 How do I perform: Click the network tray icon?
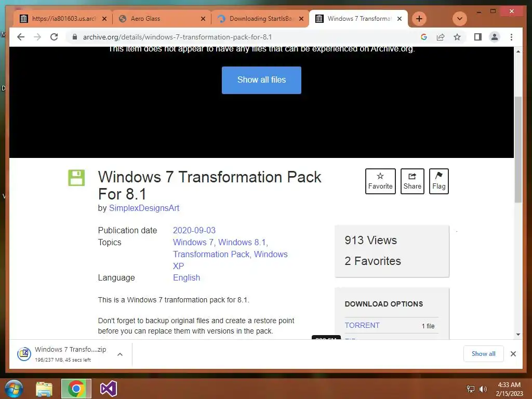(471, 389)
